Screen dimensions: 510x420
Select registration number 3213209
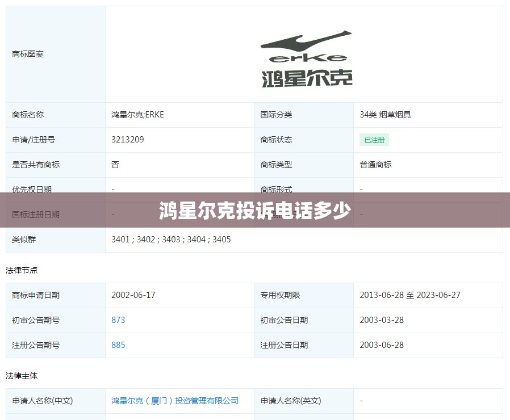click(127, 140)
